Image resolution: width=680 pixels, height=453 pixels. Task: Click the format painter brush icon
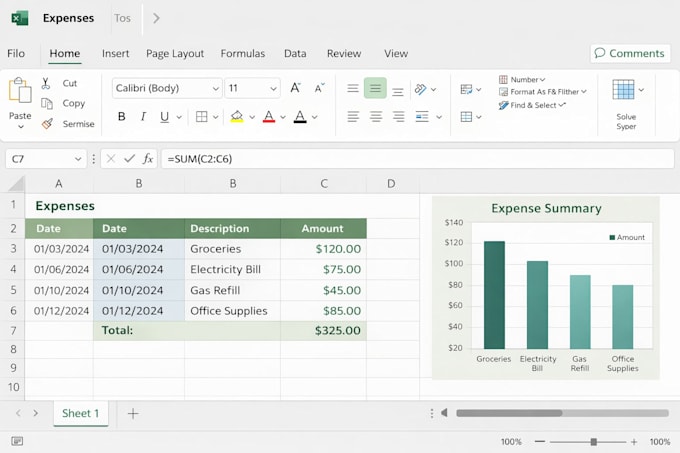click(x=47, y=124)
